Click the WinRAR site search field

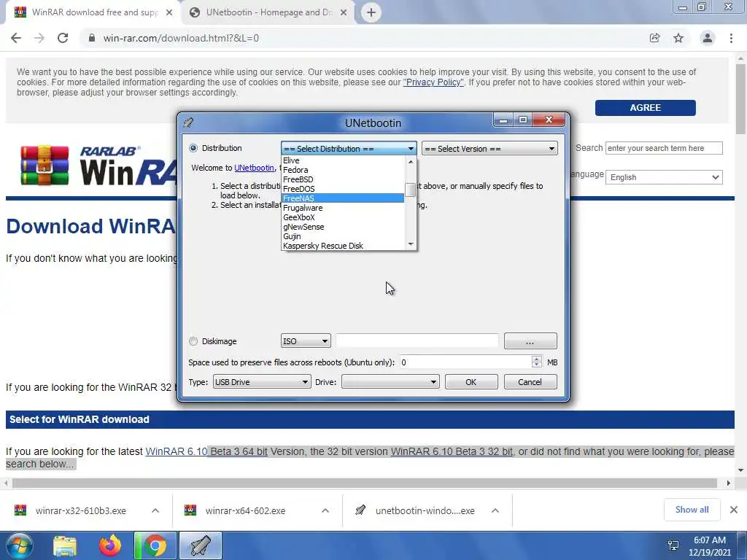coord(664,148)
